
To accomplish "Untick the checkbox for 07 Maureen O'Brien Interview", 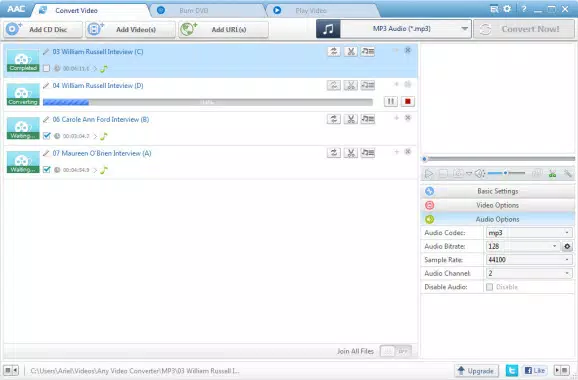I will tap(46, 170).
